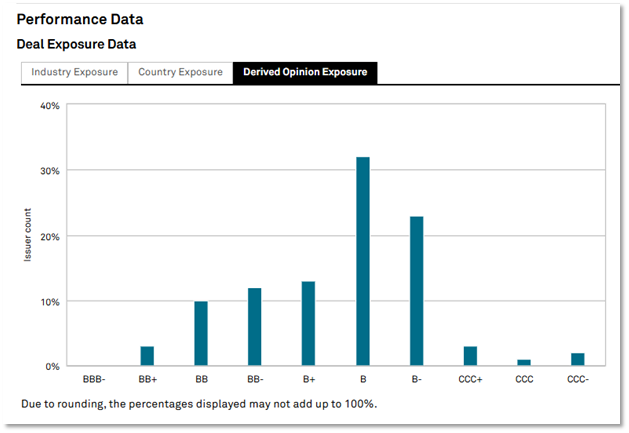Click the BBB- x-axis label
The width and height of the screenshot is (629, 433).
pos(93,380)
